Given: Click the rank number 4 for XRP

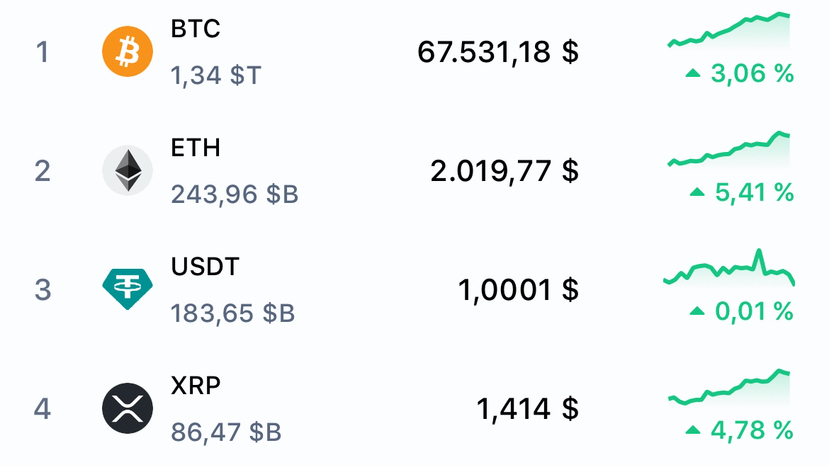Looking at the screenshot, I should (x=42, y=409).
